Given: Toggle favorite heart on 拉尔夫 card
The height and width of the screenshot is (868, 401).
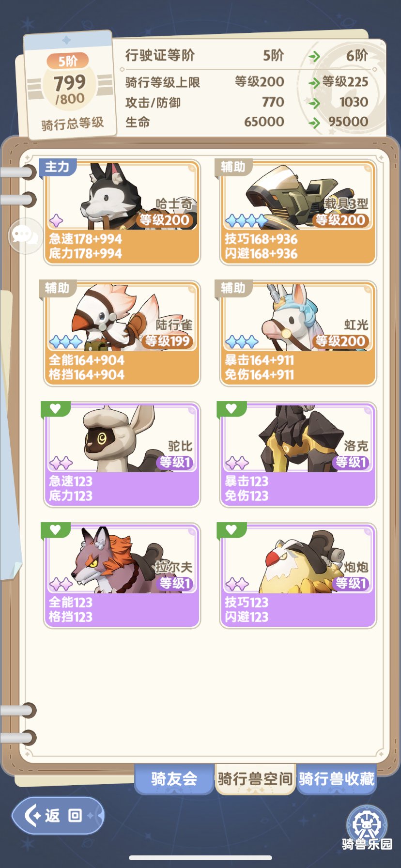Looking at the screenshot, I should (x=56, y=530).
